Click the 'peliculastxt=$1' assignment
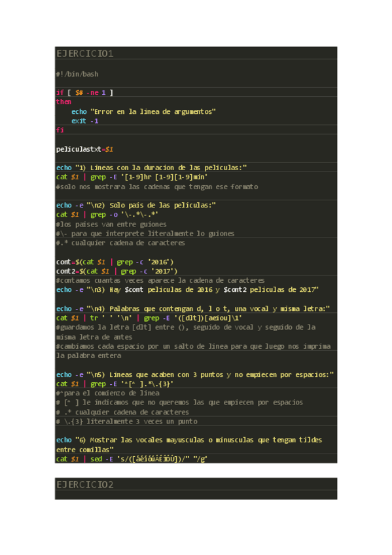Screen dimensions: 392x555 84,149
